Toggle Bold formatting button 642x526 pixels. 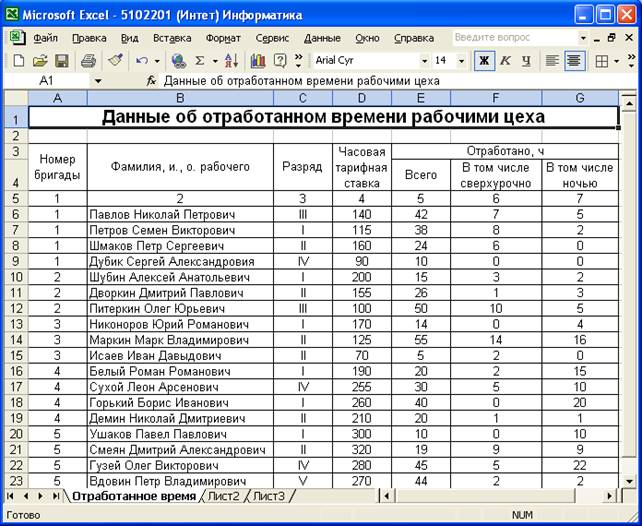click(x=483, y=61)
